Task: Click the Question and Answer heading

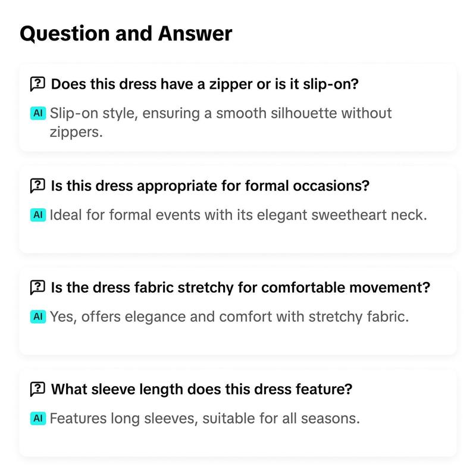Action: pos(126,34)
